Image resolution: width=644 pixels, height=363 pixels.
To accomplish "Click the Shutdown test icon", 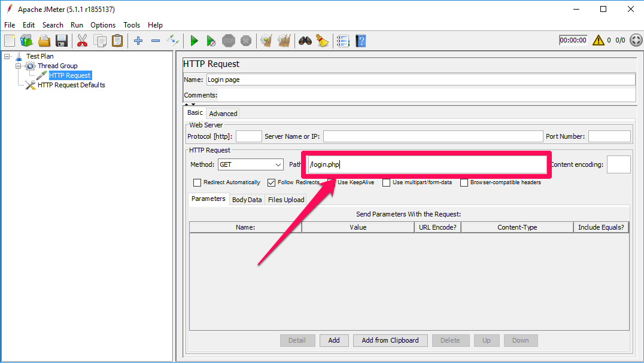I will click(x=246, y=41).
